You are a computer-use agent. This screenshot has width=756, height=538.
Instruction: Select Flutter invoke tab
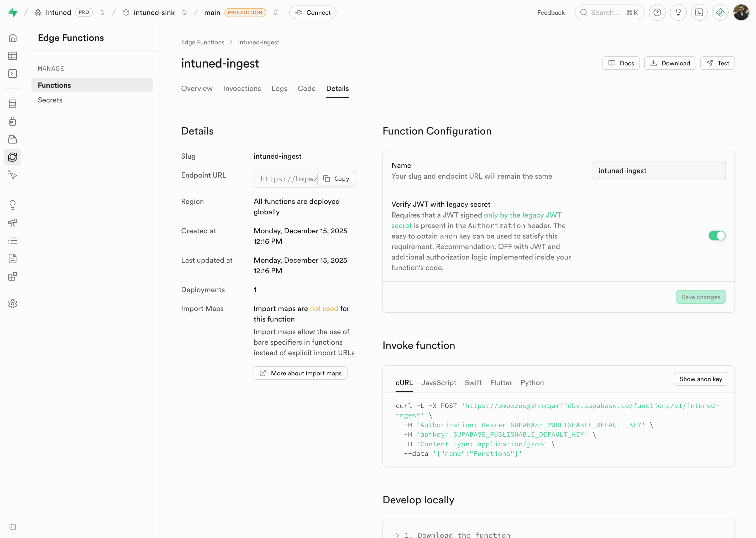(501, 383)
